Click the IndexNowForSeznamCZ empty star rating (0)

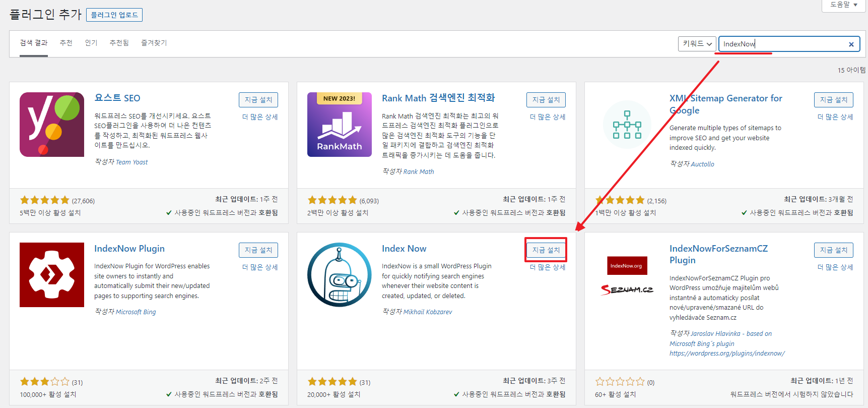[620, 382]
